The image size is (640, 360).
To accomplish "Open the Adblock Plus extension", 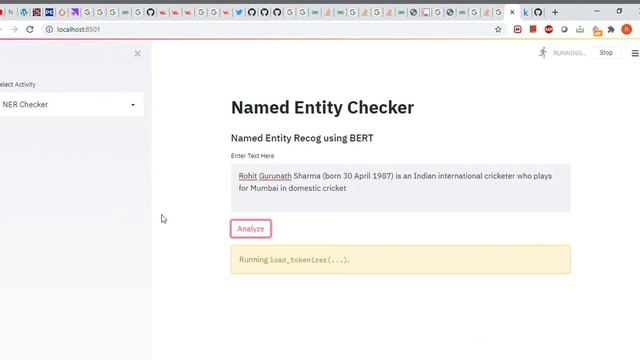I will (x=549, y=29).
